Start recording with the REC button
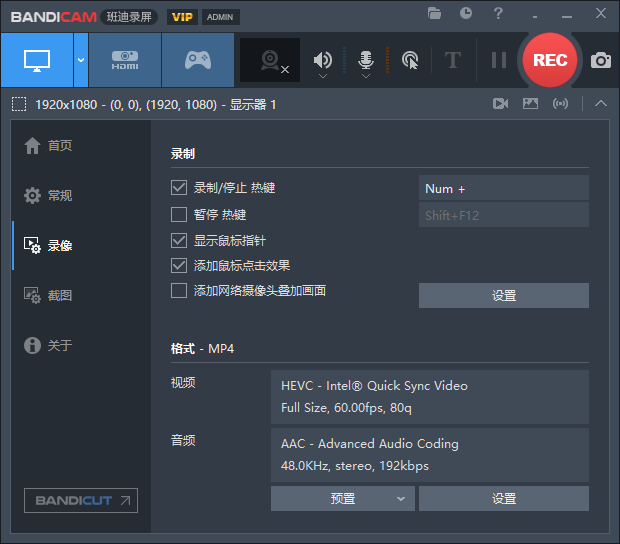 550,60
